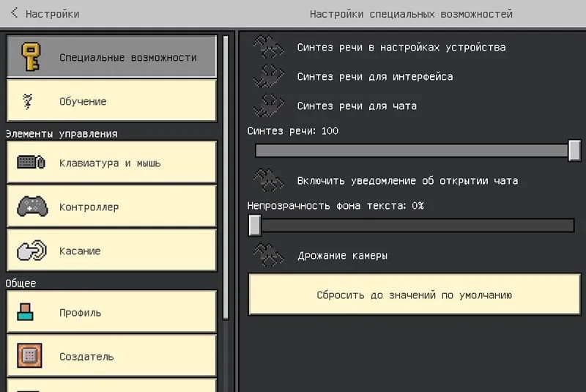Viewport: 586px width, 392px height.
Task: Toggle уведомление об открытии чата
Action: [x=269, y=180]
